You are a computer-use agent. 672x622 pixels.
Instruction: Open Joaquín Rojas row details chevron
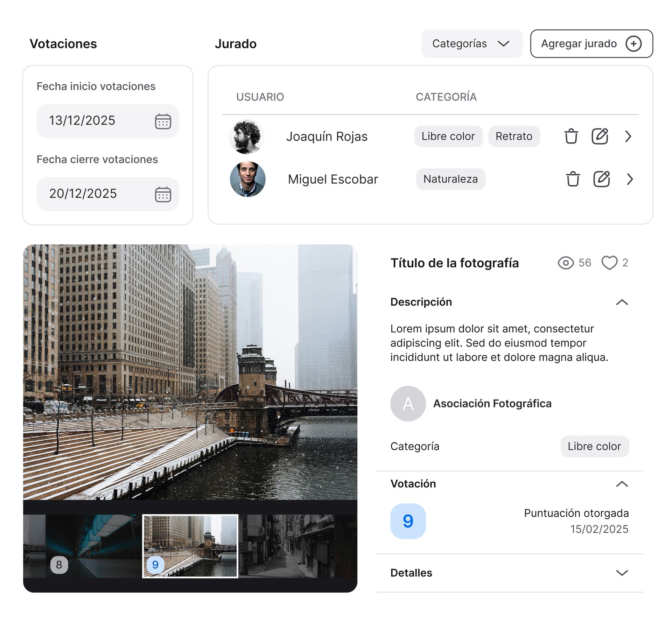click(628, 136)
